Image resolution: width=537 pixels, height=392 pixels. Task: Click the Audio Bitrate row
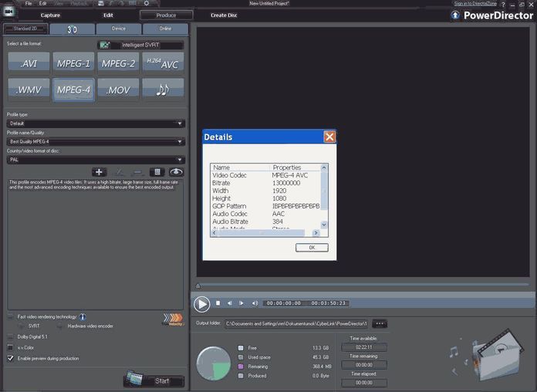pyautogui.click(x=265, y=221)
